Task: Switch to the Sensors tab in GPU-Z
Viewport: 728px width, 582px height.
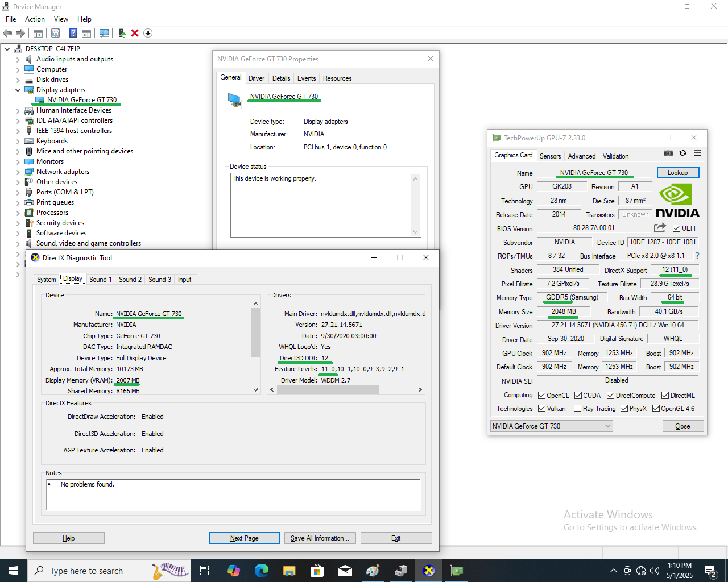Action: click(550, 156)
